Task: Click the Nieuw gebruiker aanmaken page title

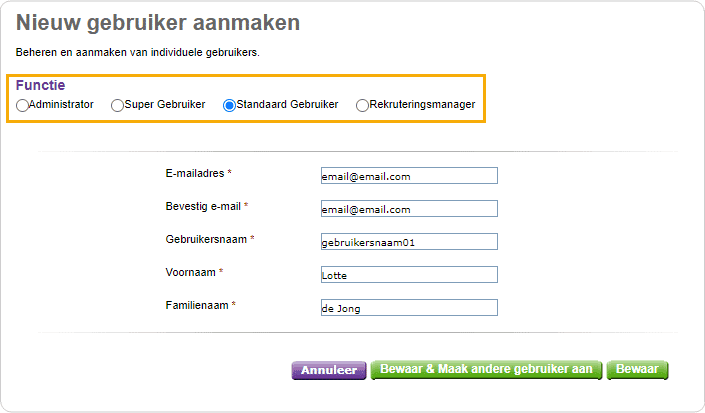Action: [158, 23]
